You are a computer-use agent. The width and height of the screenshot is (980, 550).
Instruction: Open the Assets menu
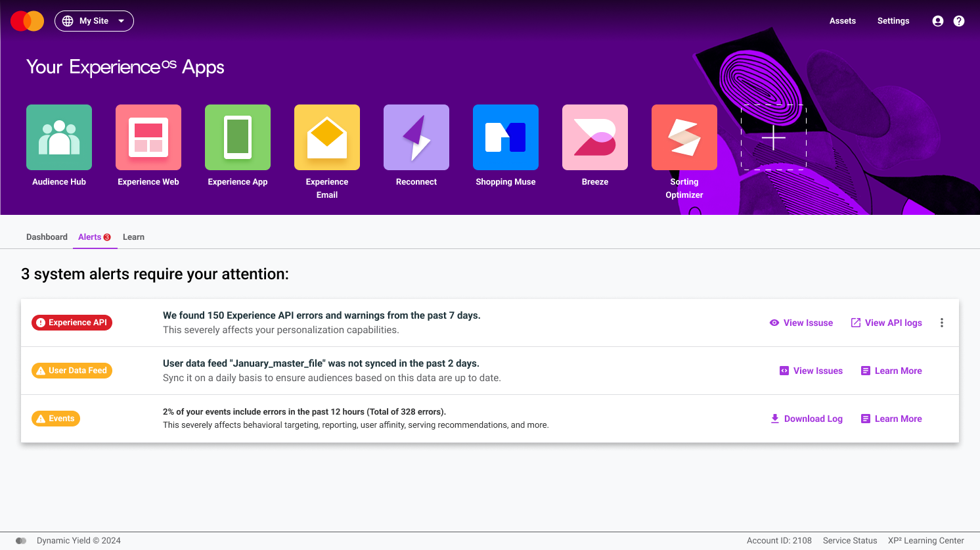(842, 21)
